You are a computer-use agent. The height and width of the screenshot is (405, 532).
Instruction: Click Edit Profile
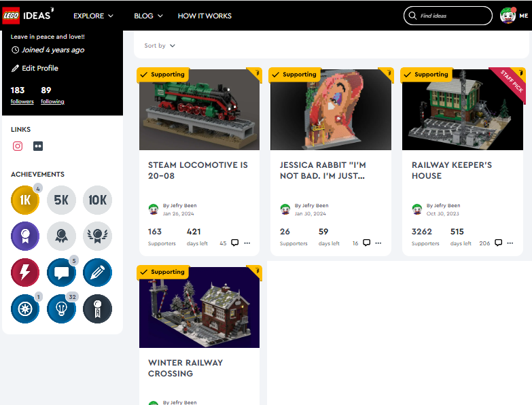pos(35,68)
